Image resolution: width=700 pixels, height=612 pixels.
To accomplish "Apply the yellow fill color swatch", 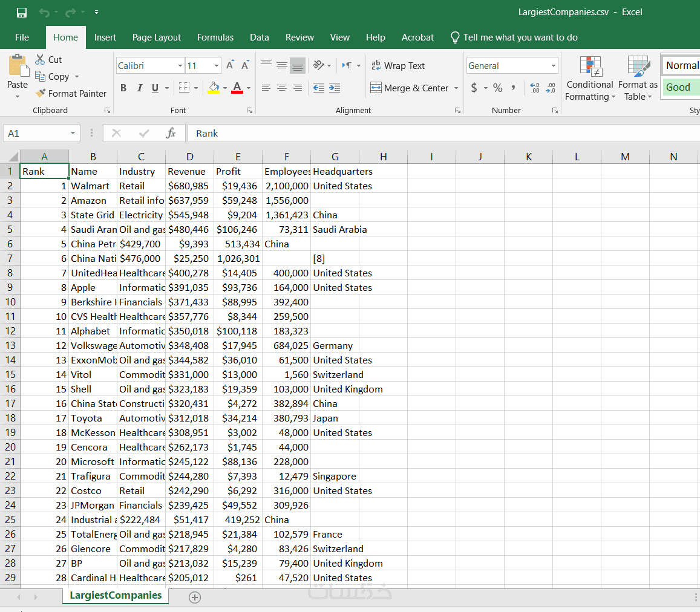I will click(214, 88).
